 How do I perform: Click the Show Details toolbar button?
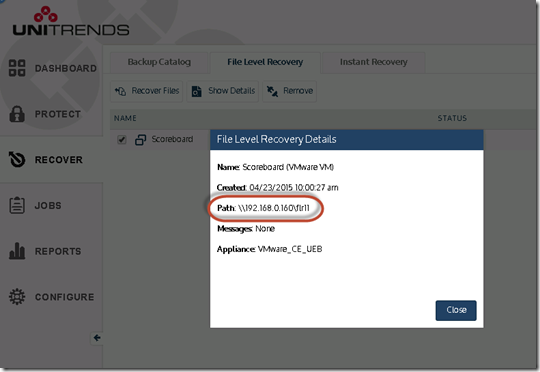(223, 91)
